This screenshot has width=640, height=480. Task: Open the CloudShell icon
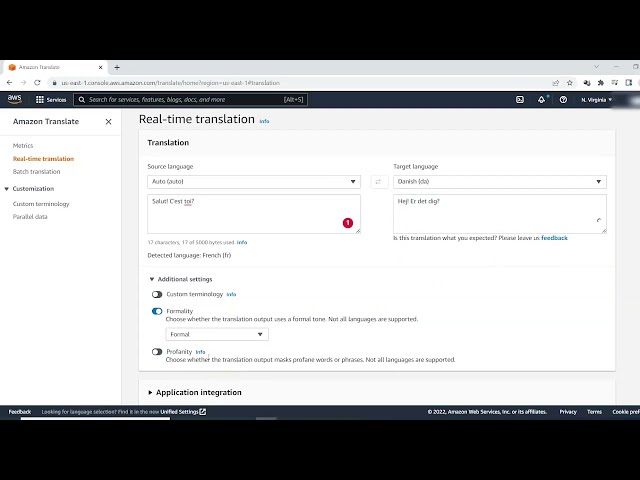point(520,100)
